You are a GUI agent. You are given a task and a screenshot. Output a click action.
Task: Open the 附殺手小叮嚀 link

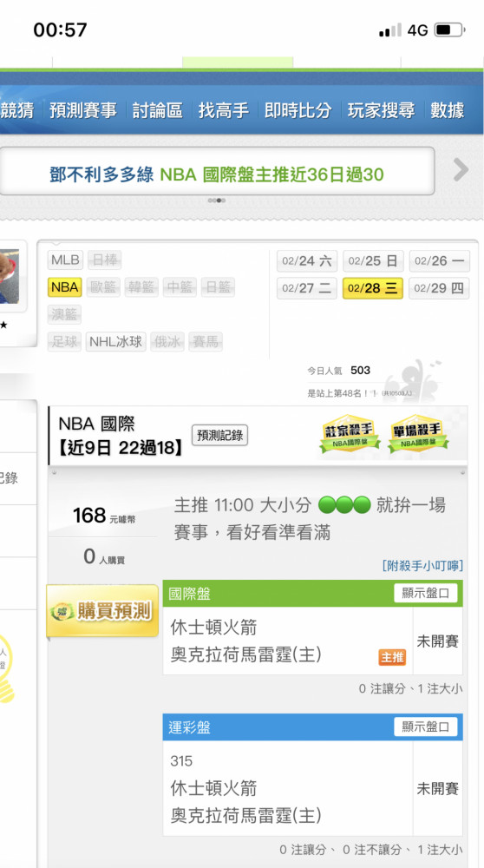[422, 566]
